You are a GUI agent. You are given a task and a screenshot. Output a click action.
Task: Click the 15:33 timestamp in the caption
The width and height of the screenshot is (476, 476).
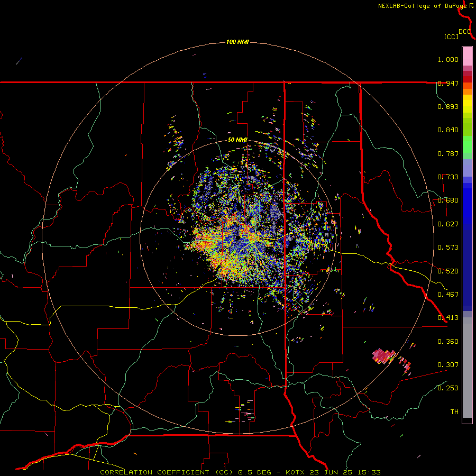click(370, 472)
